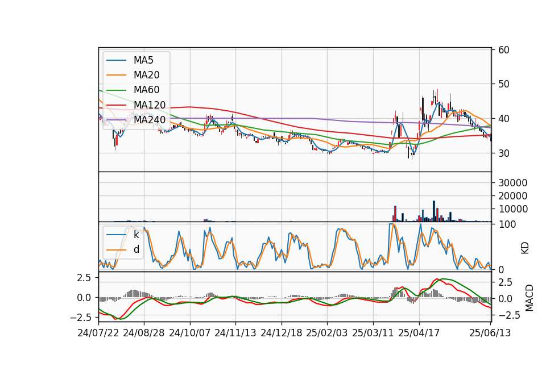Click the MA120 legend label
Screen dimensions: 546x392
click(x=150, y=105)
